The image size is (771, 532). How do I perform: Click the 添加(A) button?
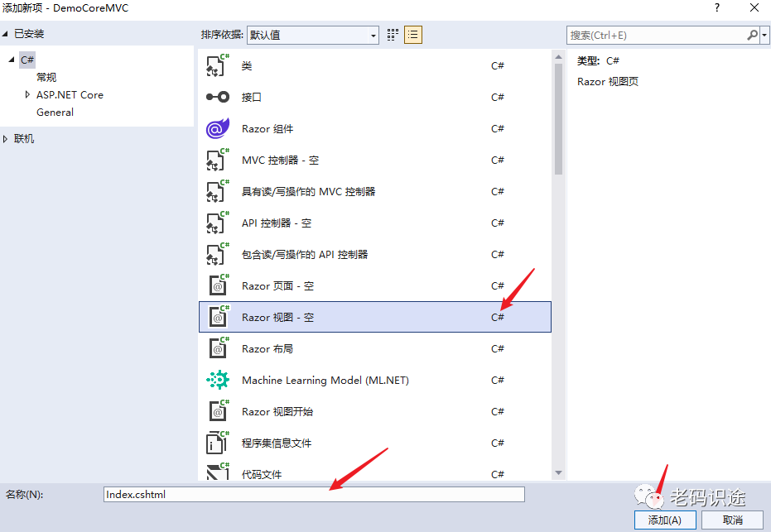point(665,520)
